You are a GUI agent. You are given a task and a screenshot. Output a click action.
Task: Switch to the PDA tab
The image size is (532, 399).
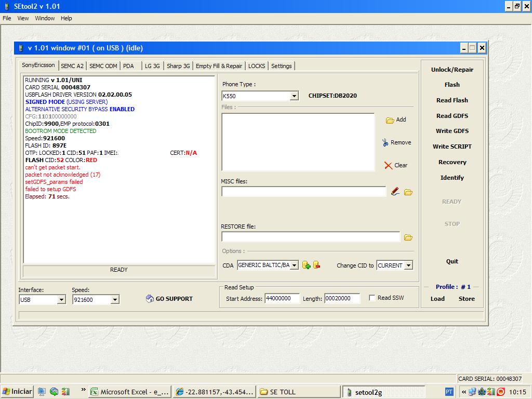tap(129, 66)
